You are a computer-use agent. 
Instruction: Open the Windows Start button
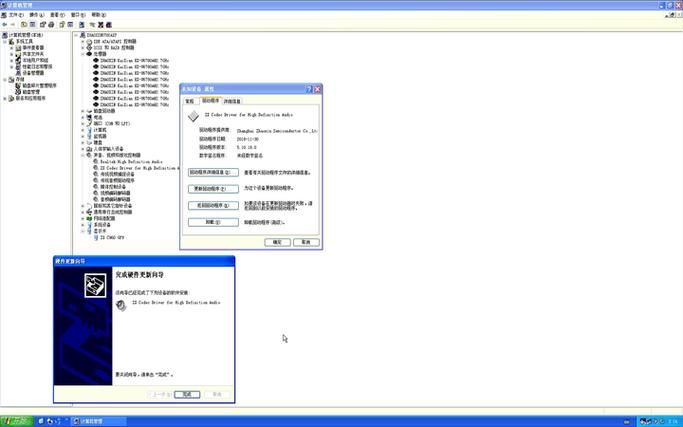(15, 421)
